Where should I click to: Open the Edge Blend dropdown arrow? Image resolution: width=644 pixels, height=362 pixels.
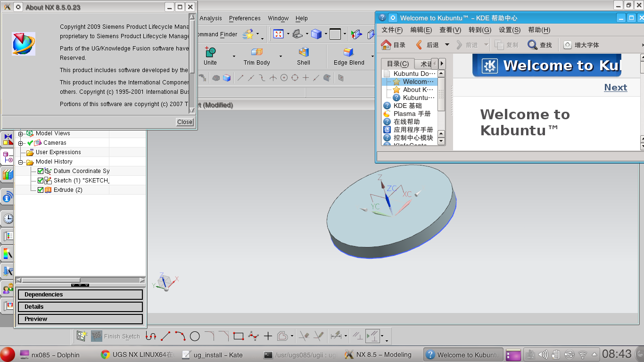tap(372, 57)
